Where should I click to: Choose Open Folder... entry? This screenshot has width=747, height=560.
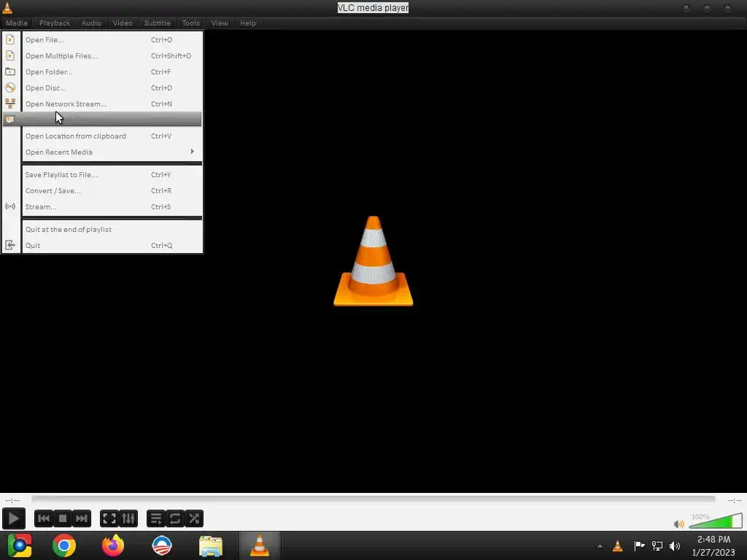[x=112, y=72]
